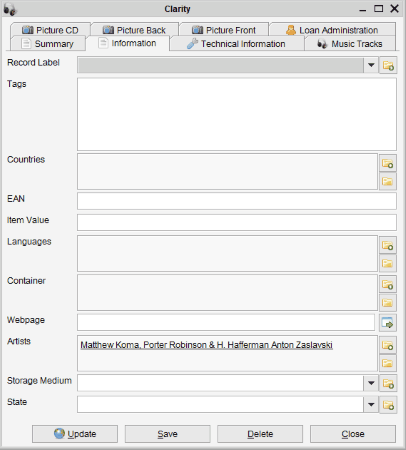Open the folder icon beside Artists
The width and height of the screenshot is (406, 450).
(x=388, y=363)
